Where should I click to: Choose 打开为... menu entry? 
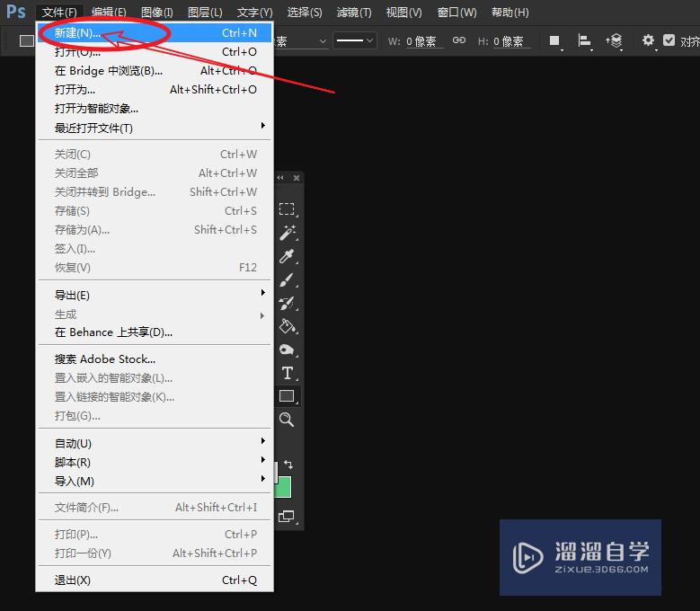coord(155,89)
